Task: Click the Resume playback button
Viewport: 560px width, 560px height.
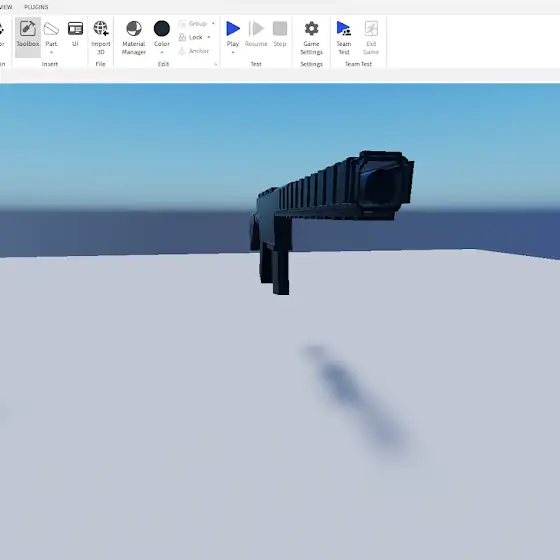Action: 256,34
